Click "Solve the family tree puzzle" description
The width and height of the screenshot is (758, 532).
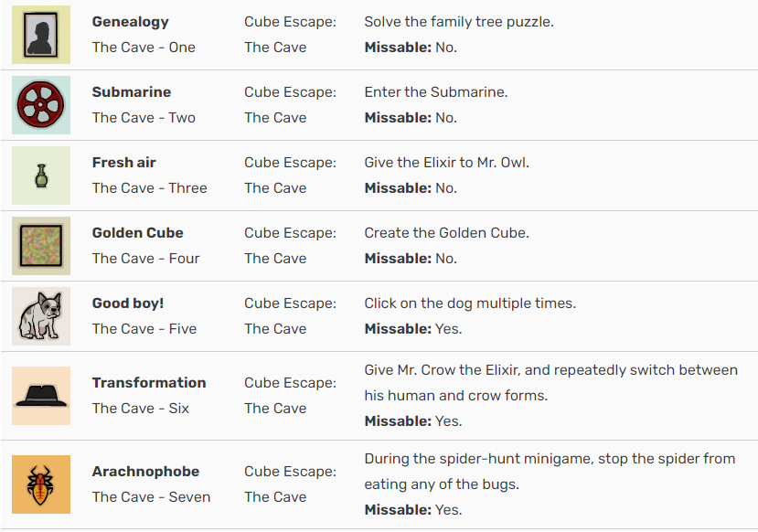[459, 22]
